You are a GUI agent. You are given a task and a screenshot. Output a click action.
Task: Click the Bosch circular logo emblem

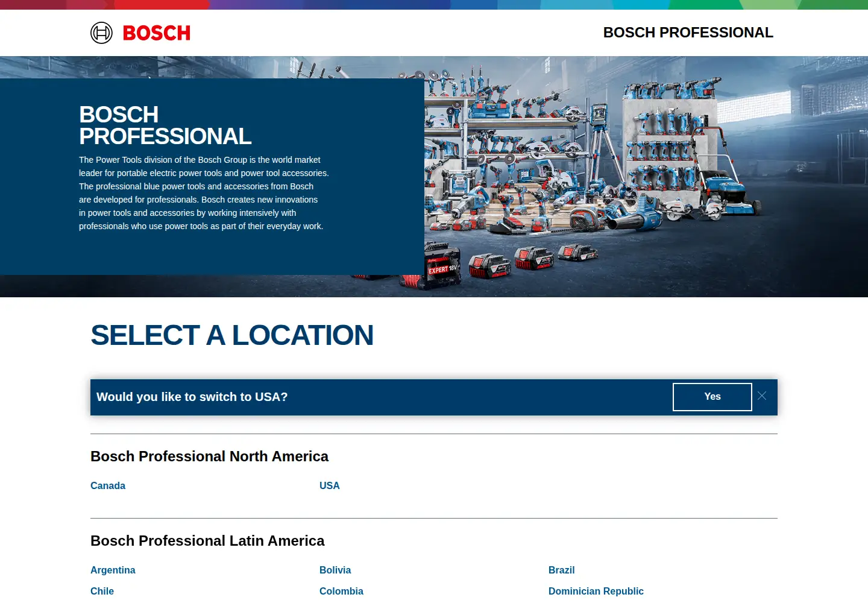pyautogui.click(x=101, y=33)
